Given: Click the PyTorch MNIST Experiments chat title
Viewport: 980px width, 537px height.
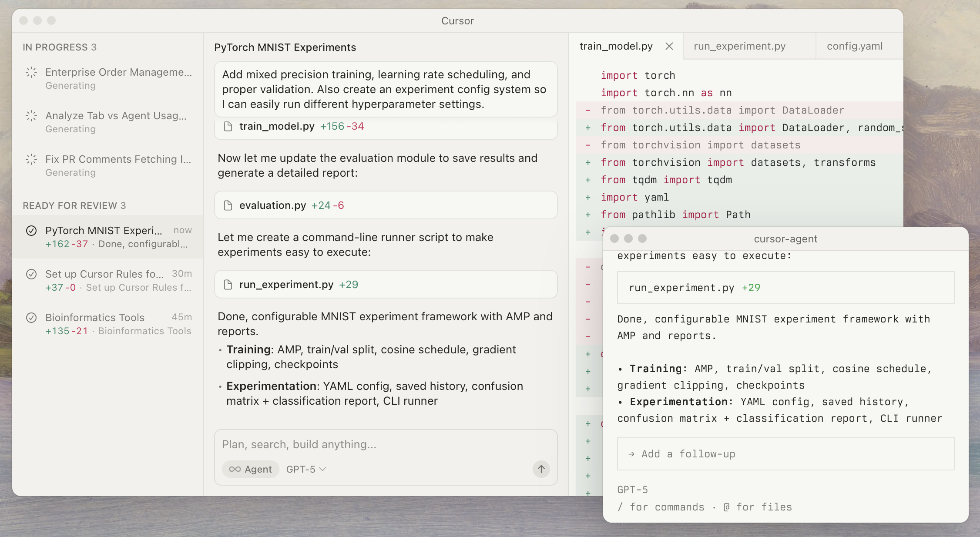Looking at the screenshot, I should [x=285, y=47].
